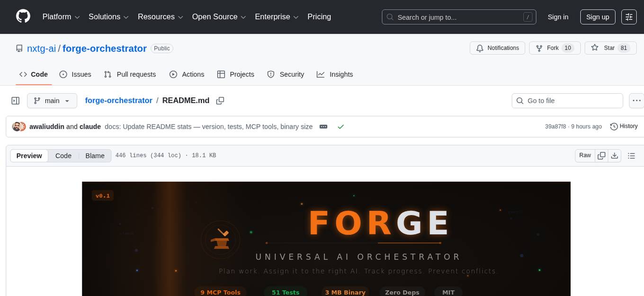The height and width of the screenshot is (296, 644).
Task: Click the green commit status check mark
Action: [x=340, y=126]
